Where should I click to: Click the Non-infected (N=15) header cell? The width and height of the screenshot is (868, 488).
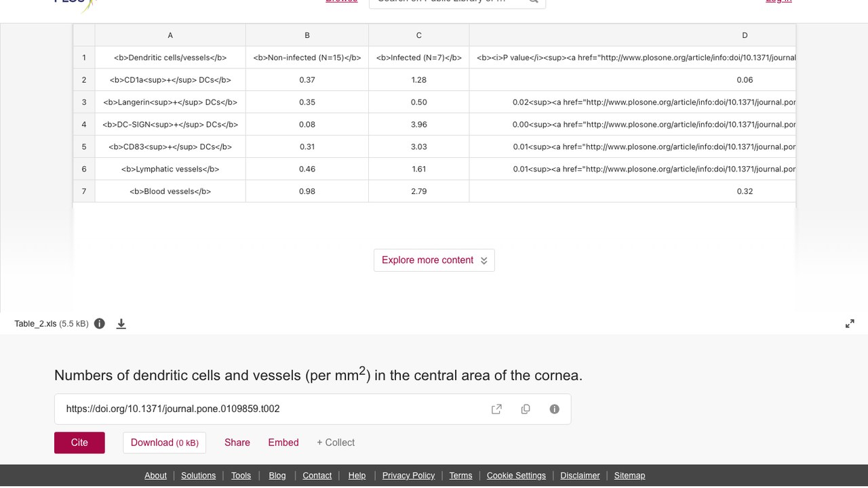(307, 58)
